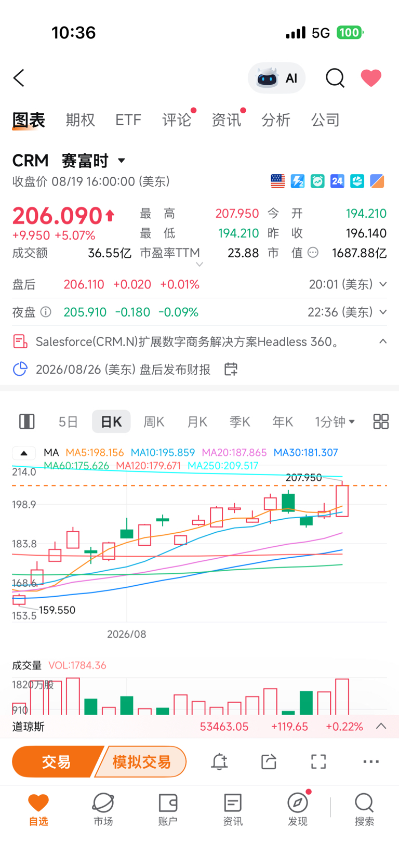This screenshot has height=868, width=399.
Task: Open the 评论 tab
Action: [177, 120]
